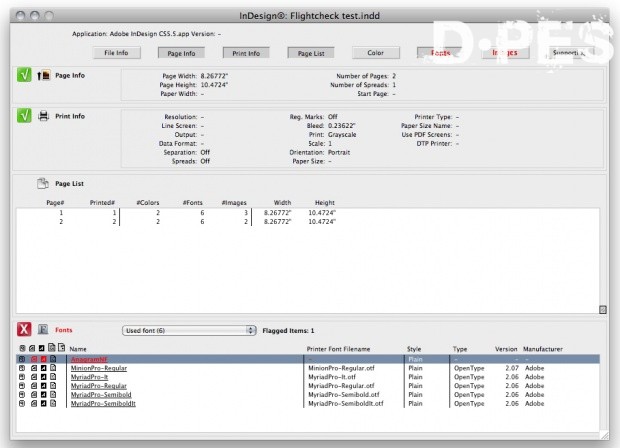Open the MyriadPro-Semibold font link
Image resolution: width=620 pixels, height=448 pixels.
(x=101, y=395)
